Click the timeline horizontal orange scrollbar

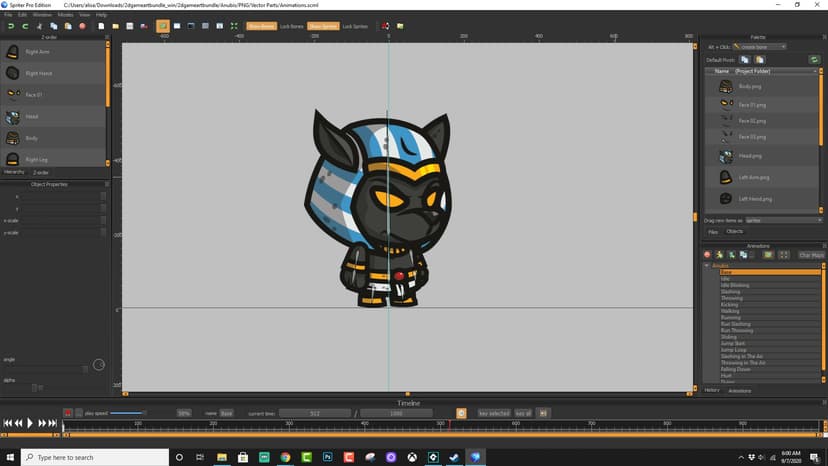[443, 435]
